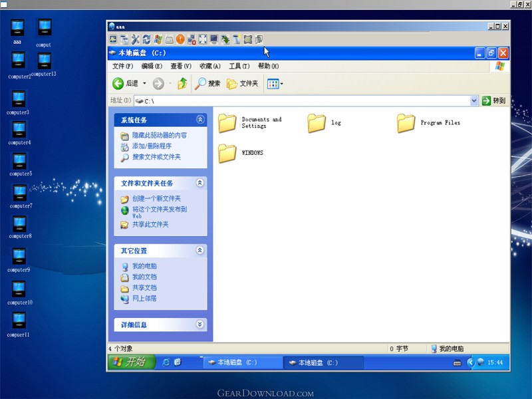This screenshot has width=532, height=399.
Task: Click the performance monitor icon in aaa toolbar
Action: coord(113,39)
